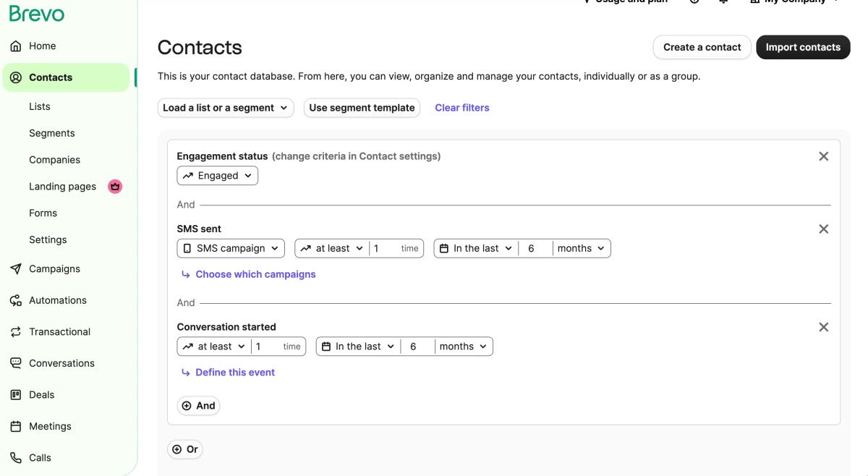This screenshot has width=868, height=476.
Task: Open Transactional via the arrows icon
Action: [x=16, y=332]
